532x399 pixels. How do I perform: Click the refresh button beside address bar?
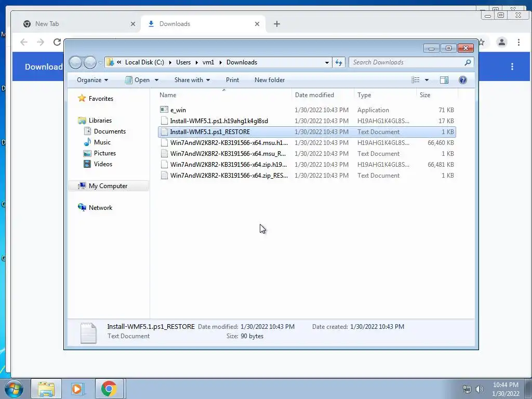pos(339,62)
